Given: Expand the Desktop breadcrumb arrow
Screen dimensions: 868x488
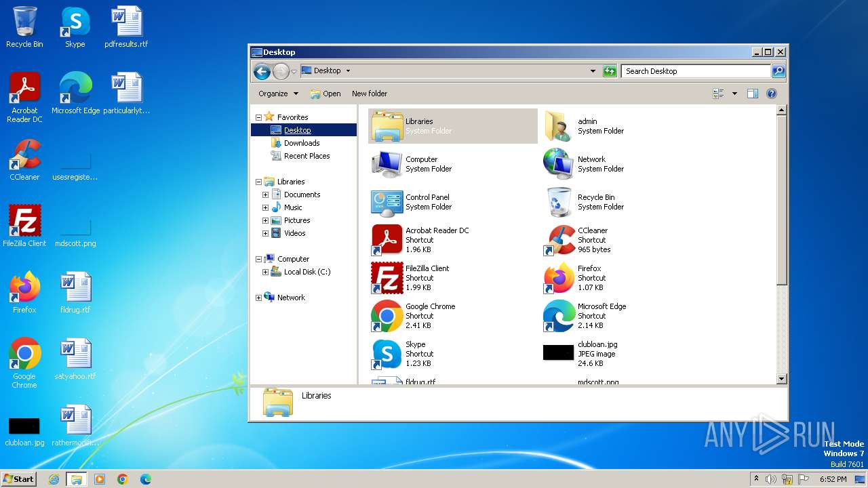Looking at the screenshot, I should coord(348,70).
